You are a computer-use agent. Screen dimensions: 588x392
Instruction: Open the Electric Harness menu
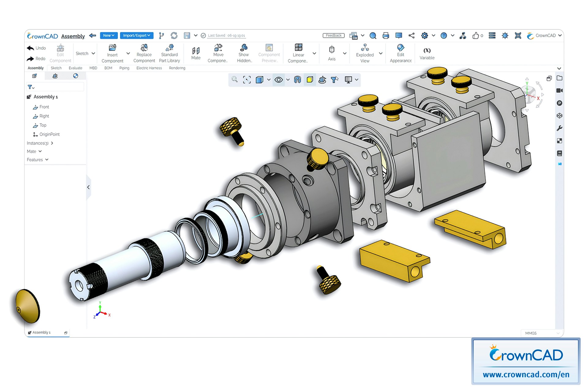(149, 68)
